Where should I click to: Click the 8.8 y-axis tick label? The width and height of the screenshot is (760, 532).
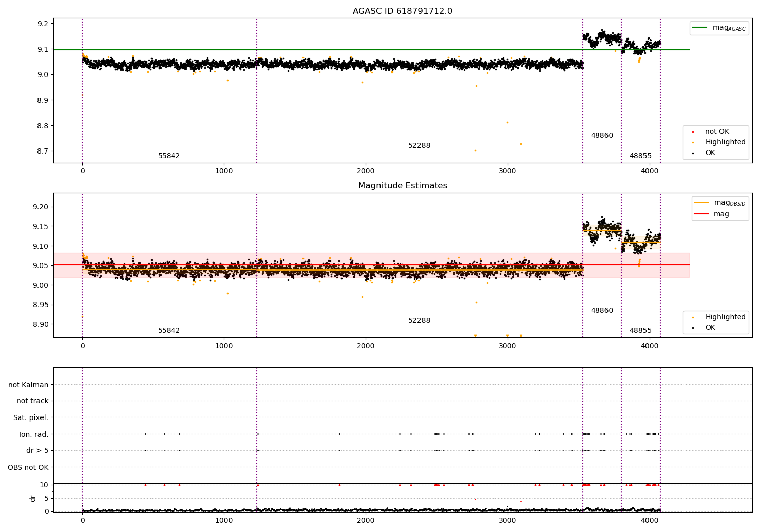(43, 126)
